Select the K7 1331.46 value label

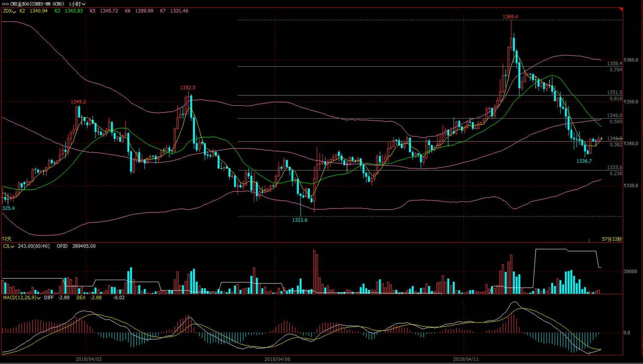click(x=174, y=11)
